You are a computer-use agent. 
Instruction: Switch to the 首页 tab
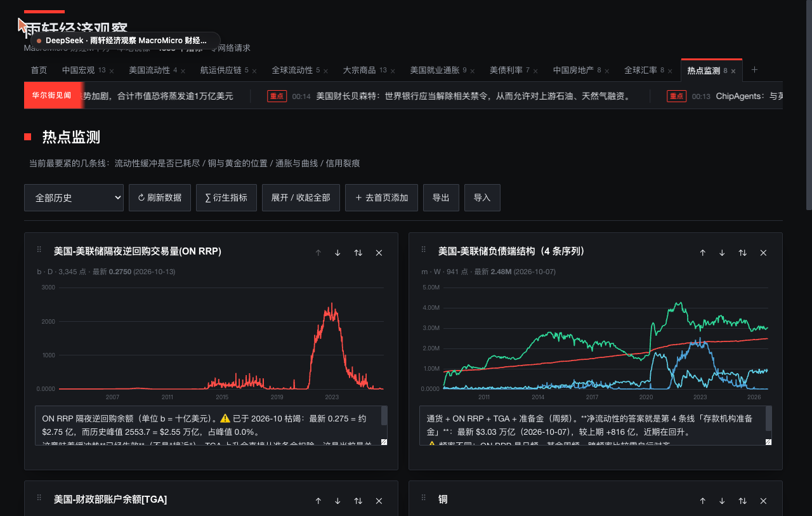(x=39, y=70)
